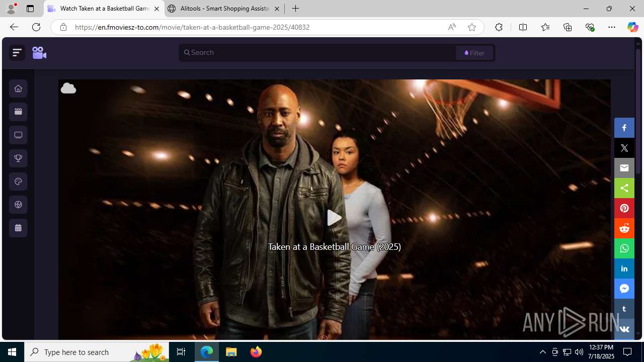Viewport: 644px width, 362px height.
Task: Open the Favorites list
Action: tap(545, 27)
